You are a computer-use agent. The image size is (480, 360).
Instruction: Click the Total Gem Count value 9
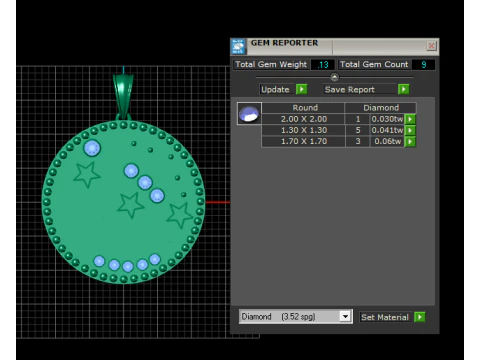pyautogui.click(x=423, y=65)
